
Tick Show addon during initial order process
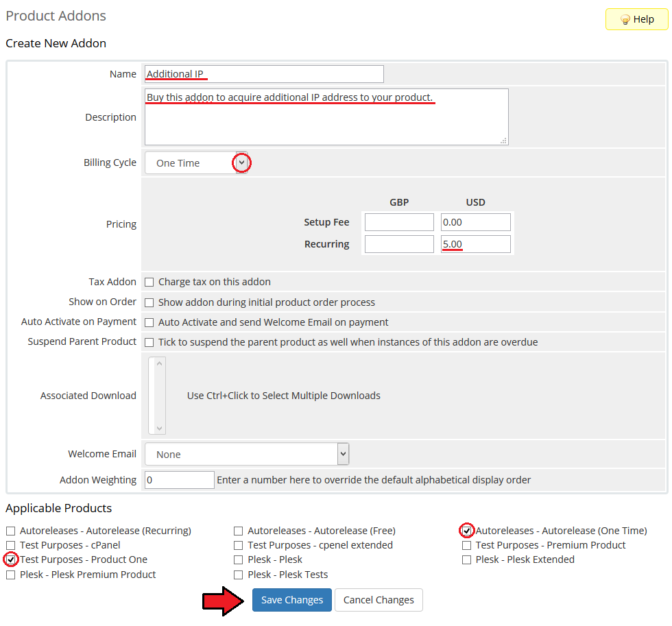point(149,302)
